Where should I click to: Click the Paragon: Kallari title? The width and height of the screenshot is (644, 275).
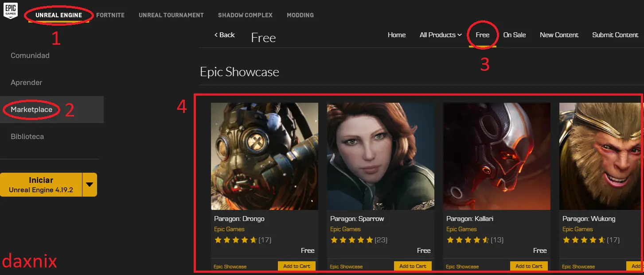click(470, 219)
